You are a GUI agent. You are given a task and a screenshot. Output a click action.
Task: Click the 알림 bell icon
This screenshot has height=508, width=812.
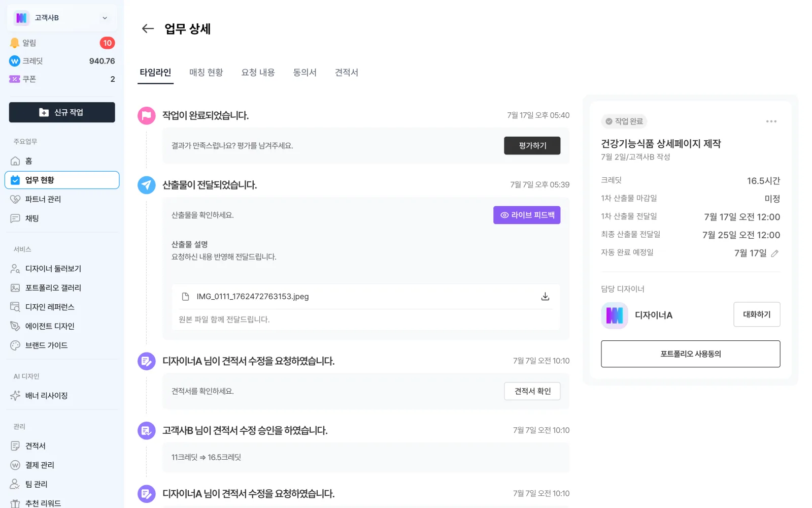coord(15,43)
